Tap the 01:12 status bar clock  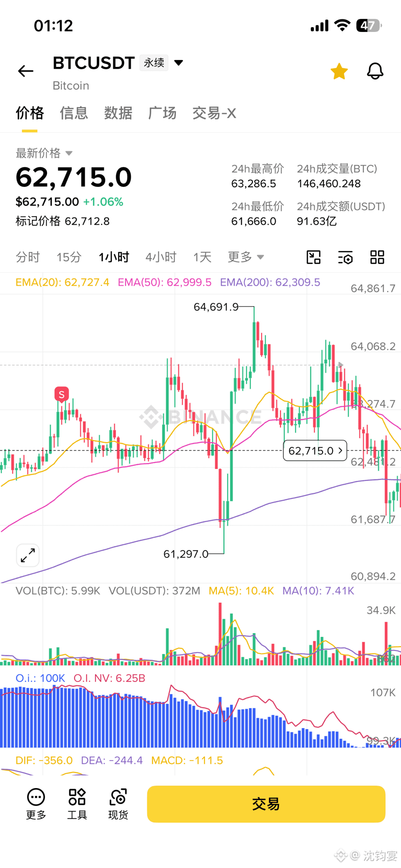pos(53,25)
